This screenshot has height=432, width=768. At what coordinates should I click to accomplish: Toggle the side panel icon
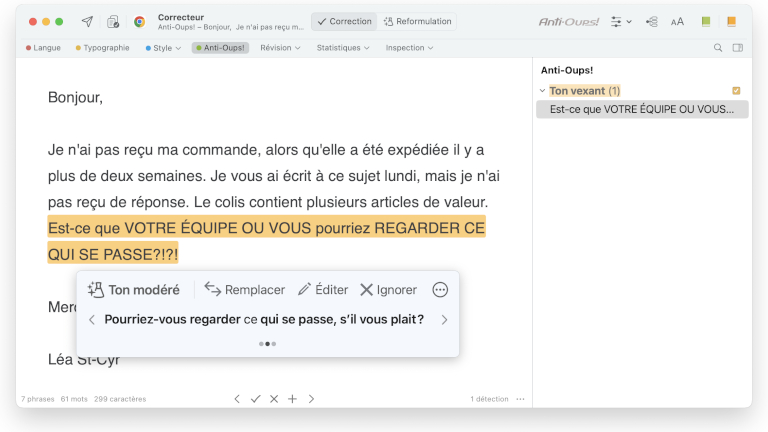coord(738,48)
